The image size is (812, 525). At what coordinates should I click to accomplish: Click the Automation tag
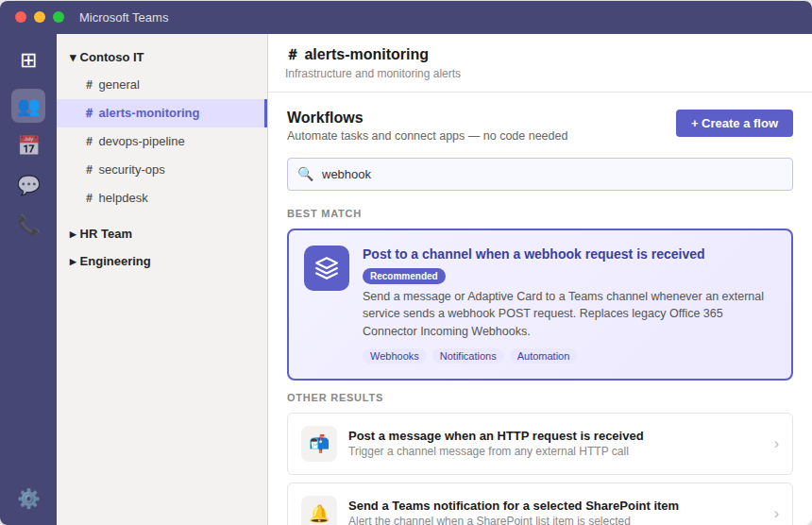[543, 356]
